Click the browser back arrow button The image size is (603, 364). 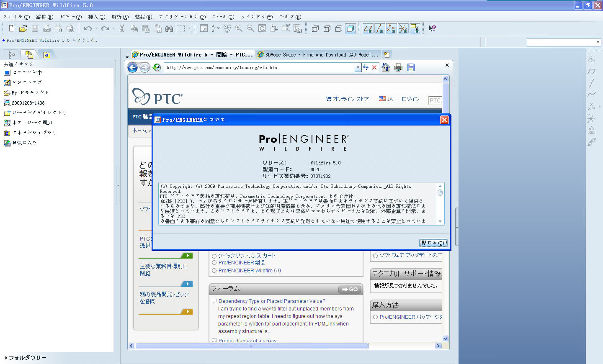pyautogui.click(x=132, y=67)
